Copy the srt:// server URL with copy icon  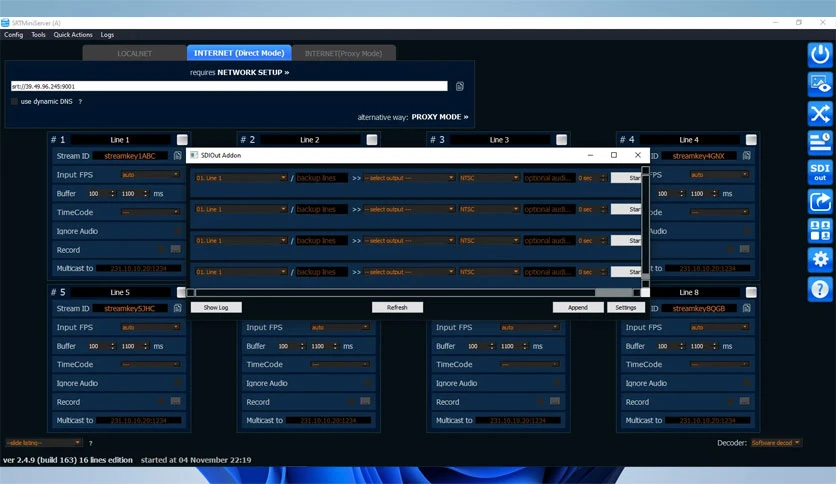460,86
